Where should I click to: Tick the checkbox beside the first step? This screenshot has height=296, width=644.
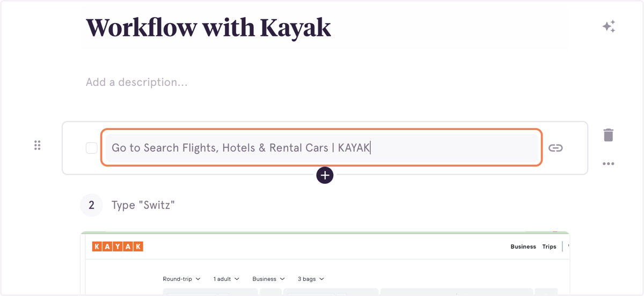(x=92, y=148)
